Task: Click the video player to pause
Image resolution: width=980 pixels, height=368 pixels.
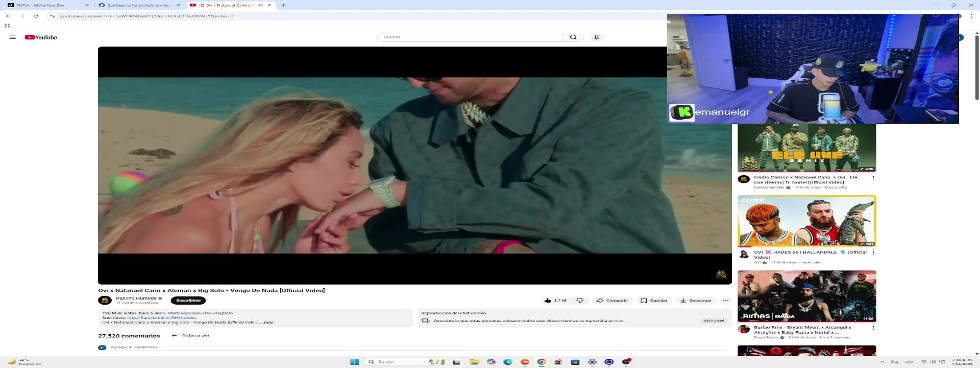Action: click(415, 165)
